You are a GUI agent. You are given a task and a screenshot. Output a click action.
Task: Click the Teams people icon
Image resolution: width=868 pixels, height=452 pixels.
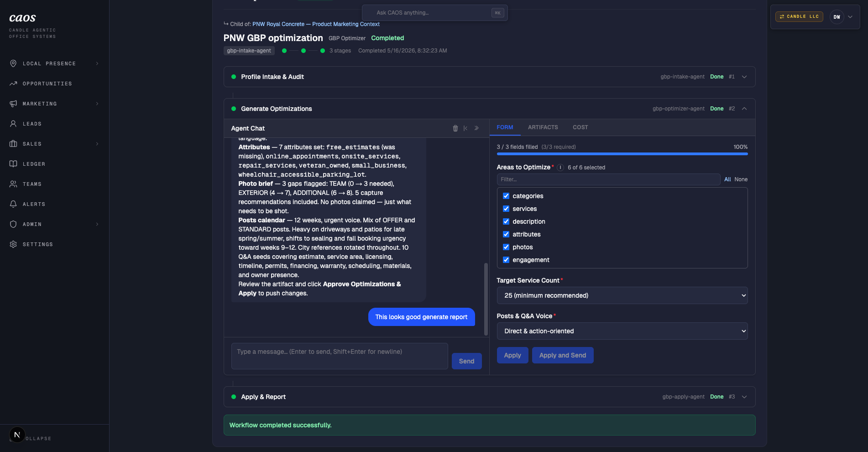(x=13, y=184)
